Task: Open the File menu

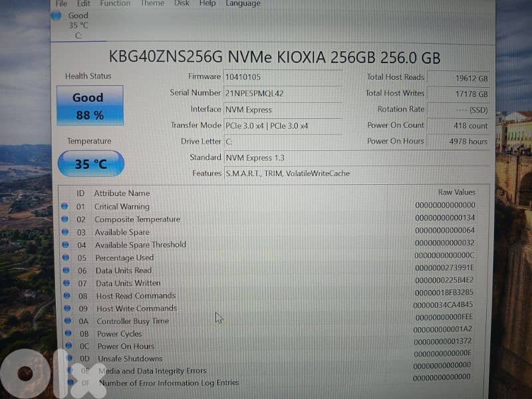Action: [x=61, y=4]
